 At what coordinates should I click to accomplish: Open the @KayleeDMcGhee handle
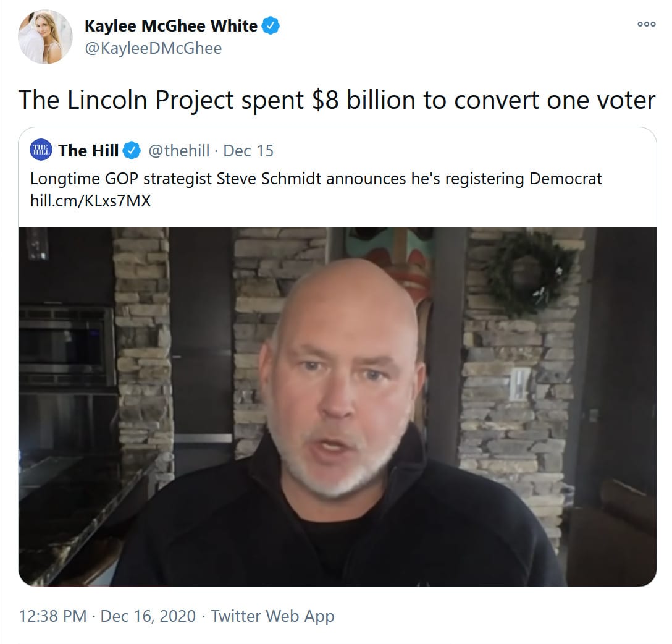coord(153,48)
